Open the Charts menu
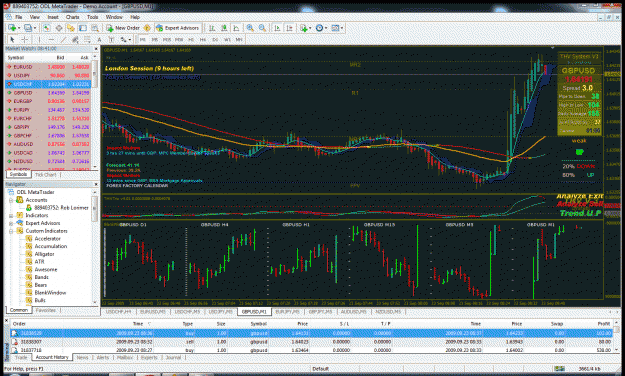625x376 pixels. point(73,17)
